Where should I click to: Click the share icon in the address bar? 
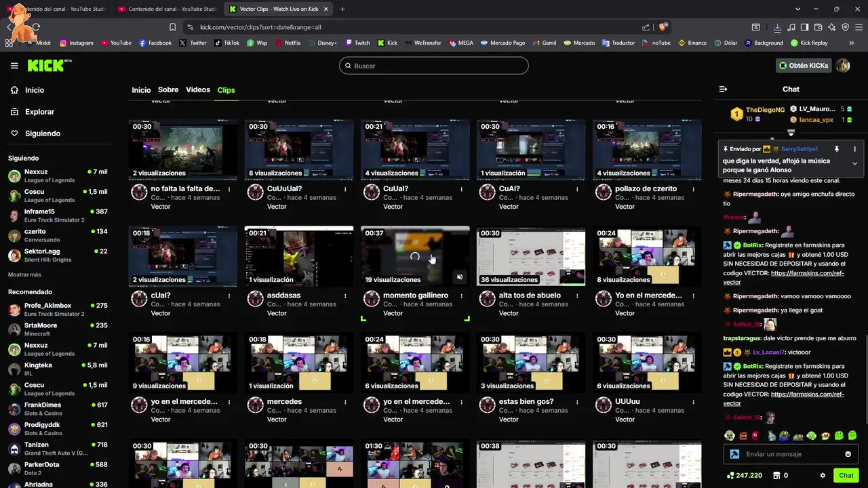646,27
